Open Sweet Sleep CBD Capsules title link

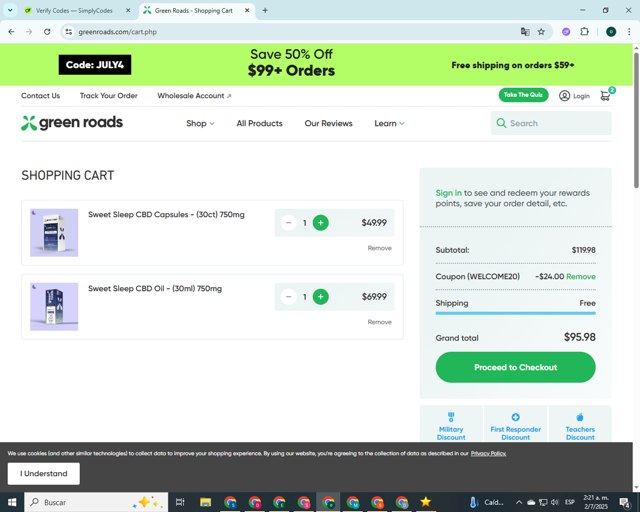(166, 214)
